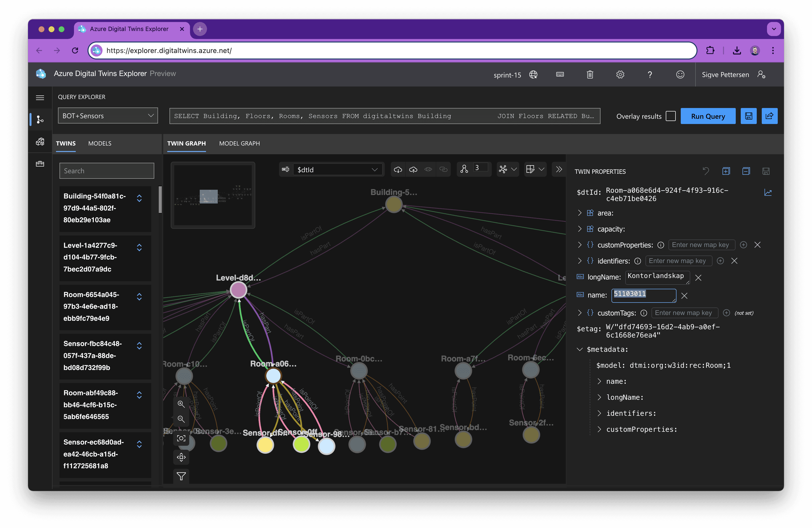
Task: Open the BOT+Sensors saved query dropdown
Action: tap(108, 116)
